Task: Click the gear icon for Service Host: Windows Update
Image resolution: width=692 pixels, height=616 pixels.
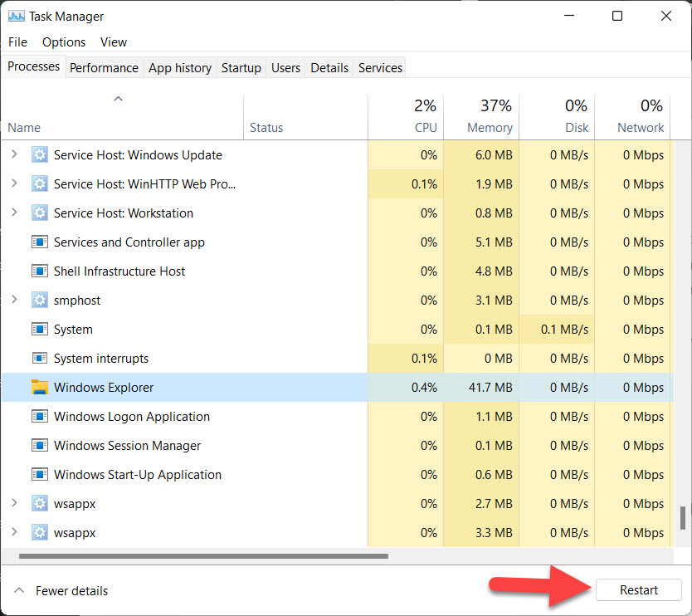Action: click(40, 155)
